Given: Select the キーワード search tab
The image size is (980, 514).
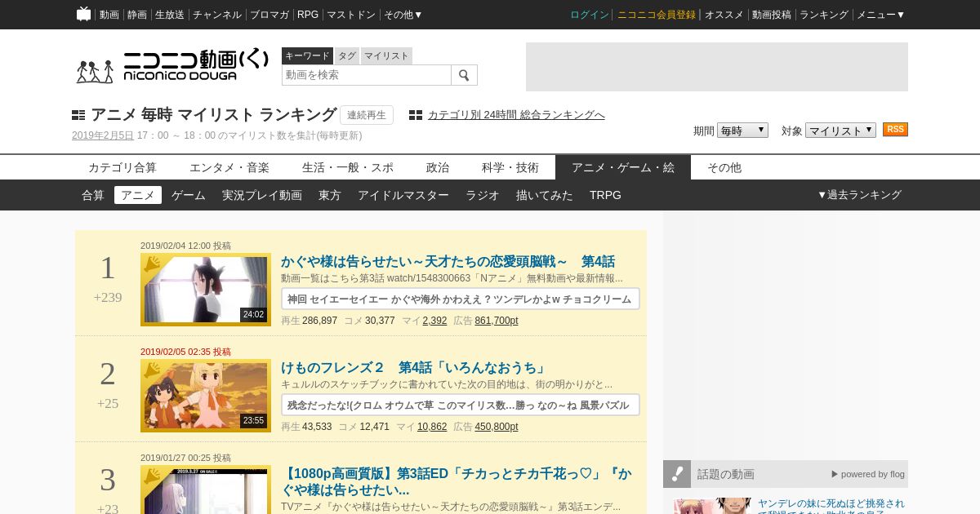Looking at the screenshot, I should (x=307, y=55).
